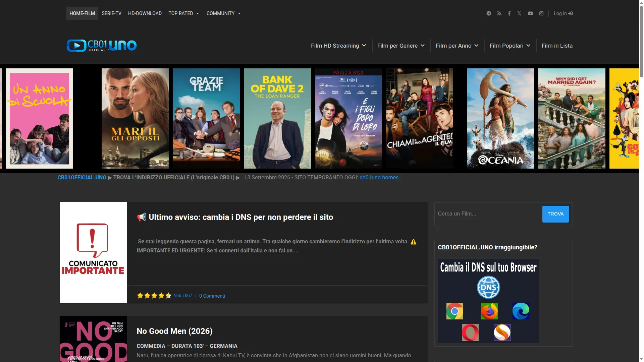Click the CB01OFFICIAL.UNO breadcrumb link

pyautogui.click(x=82, y=178)
